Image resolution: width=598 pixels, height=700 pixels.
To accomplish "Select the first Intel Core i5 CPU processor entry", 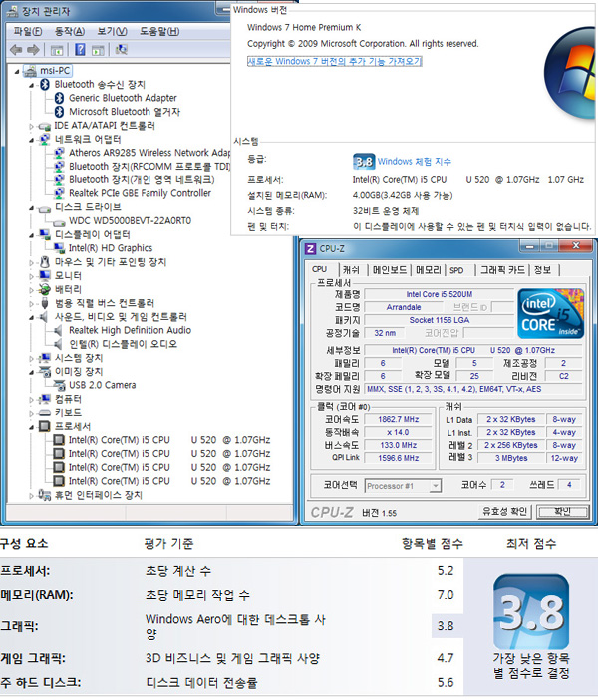I will pos(169,440).
